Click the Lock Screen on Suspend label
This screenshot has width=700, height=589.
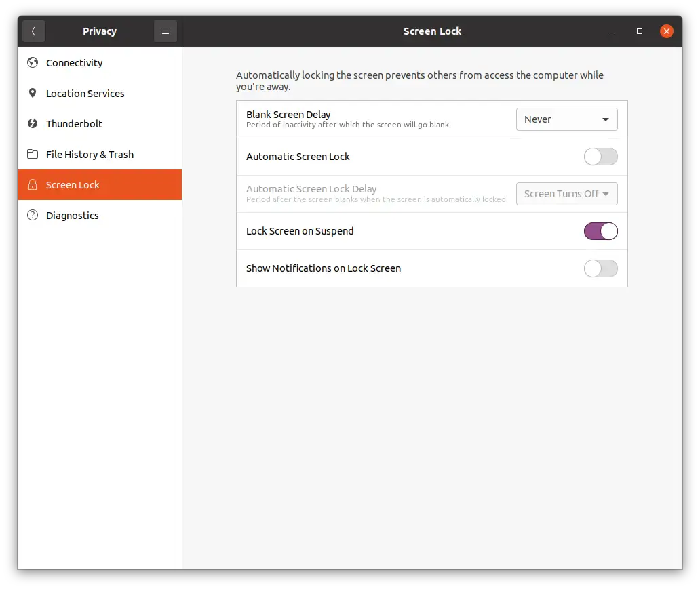tap(300, 231)
